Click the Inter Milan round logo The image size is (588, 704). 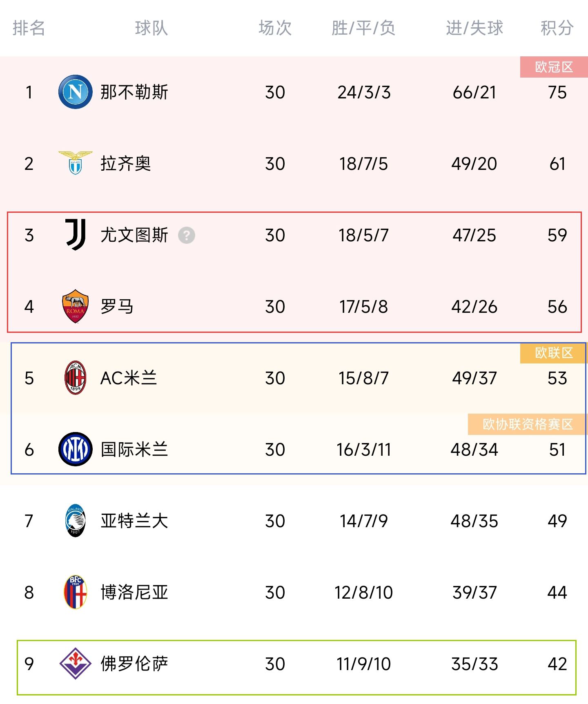76,449
